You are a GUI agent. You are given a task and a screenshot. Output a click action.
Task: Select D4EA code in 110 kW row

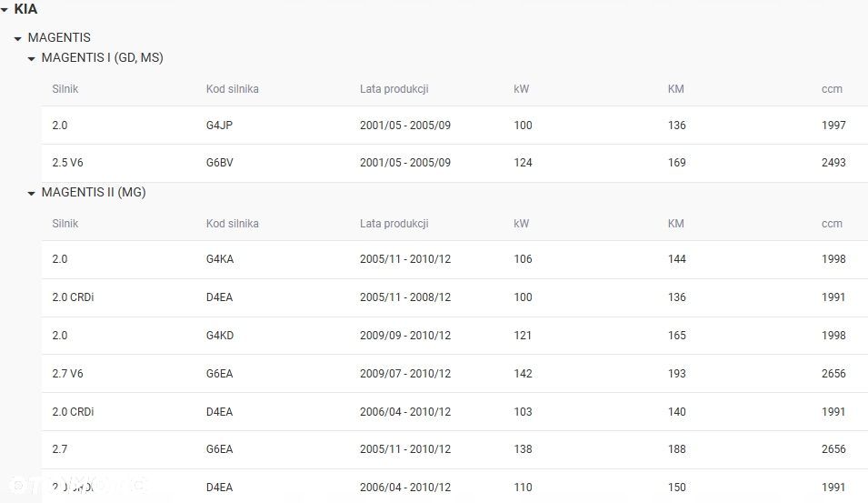click(219, 488)
